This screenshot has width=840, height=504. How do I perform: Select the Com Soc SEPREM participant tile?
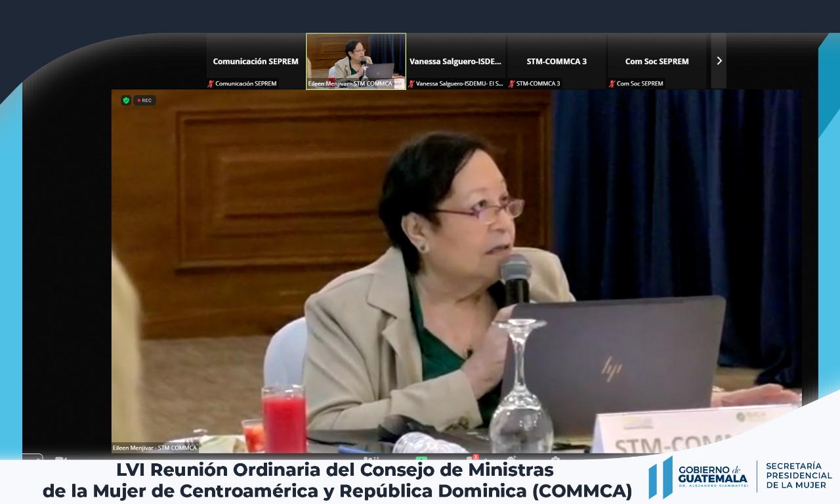656,61
